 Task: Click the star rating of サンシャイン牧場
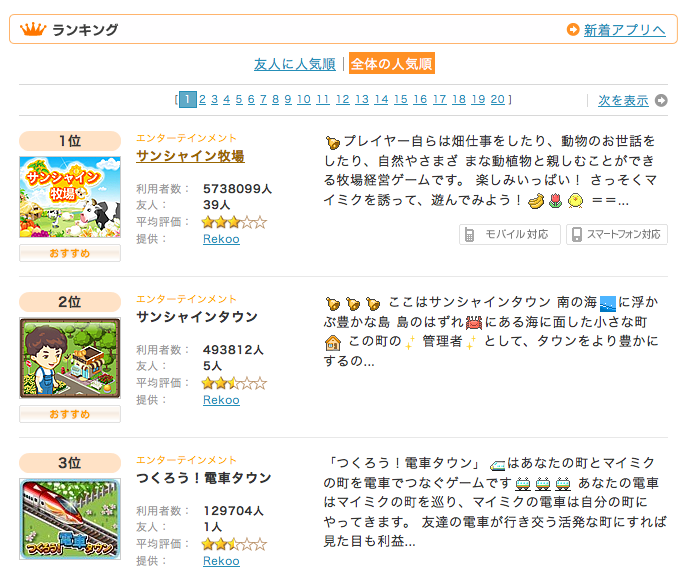coord(234,222)
